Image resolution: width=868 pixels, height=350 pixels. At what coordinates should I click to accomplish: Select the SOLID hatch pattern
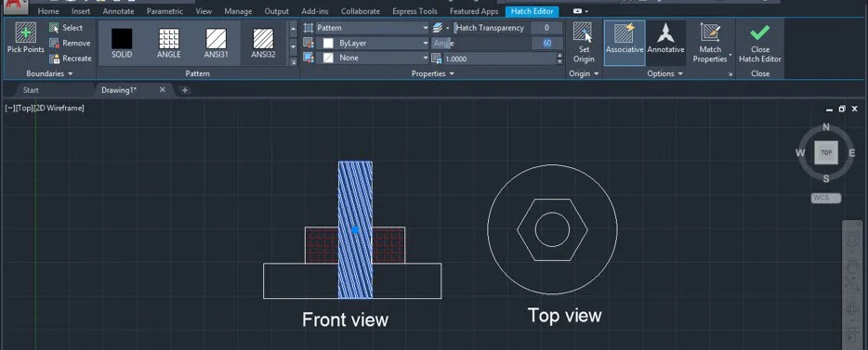[x=122, y=43]
